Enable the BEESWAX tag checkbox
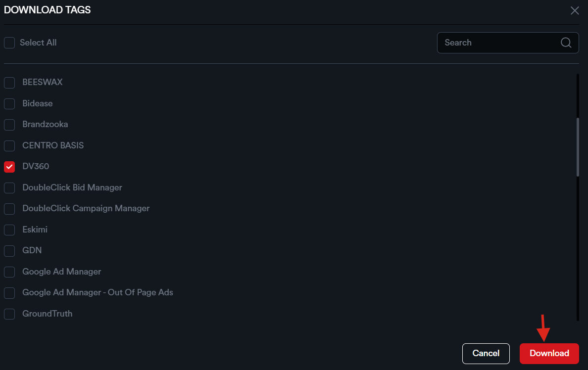Screen dimensions: 588x370 click(9, 83)
